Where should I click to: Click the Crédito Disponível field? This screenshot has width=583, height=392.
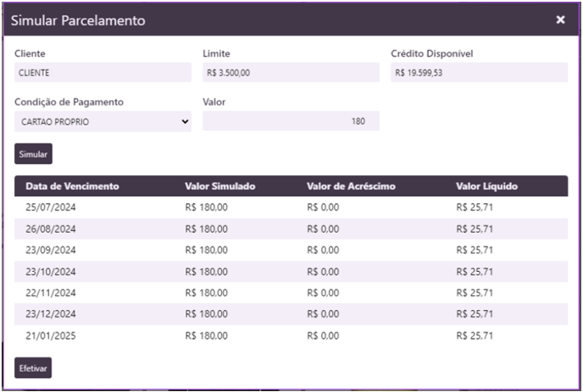[x=479, y=73]
